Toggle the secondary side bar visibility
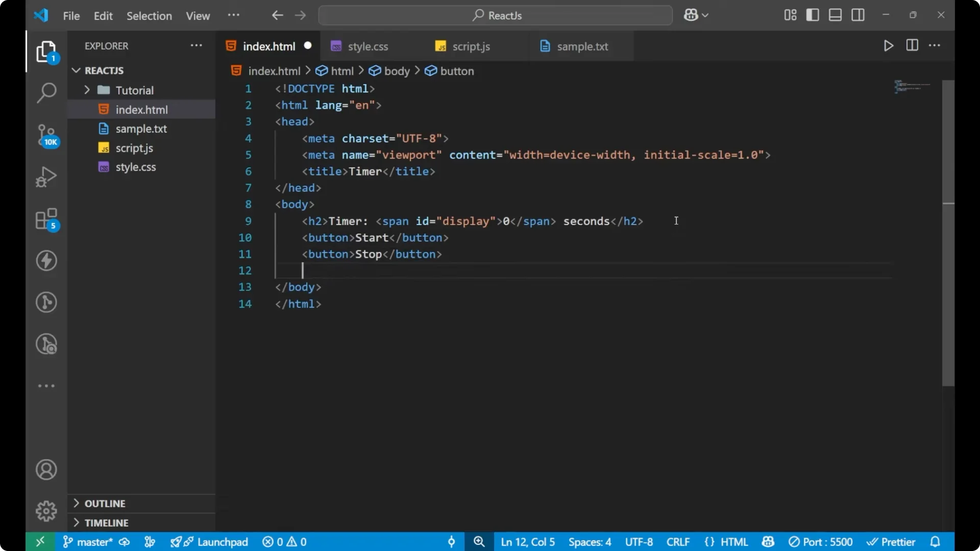The image size is (980, 551). point(858,15)
